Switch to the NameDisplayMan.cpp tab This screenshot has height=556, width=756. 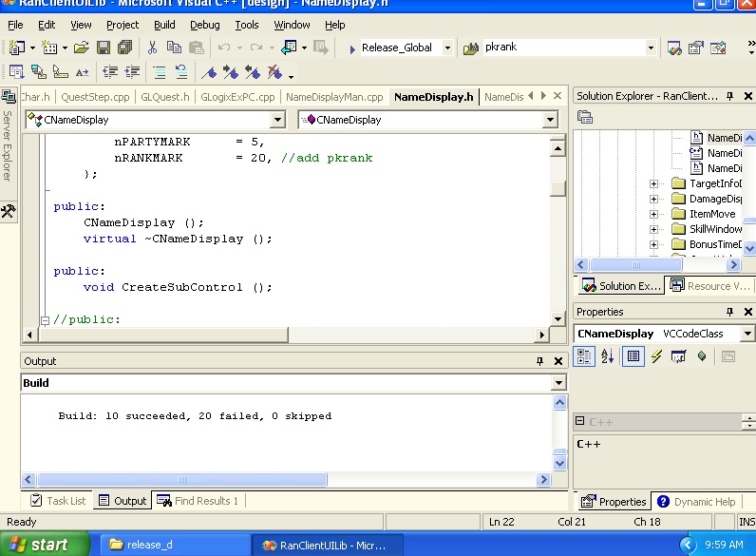[x=334, y=97]
